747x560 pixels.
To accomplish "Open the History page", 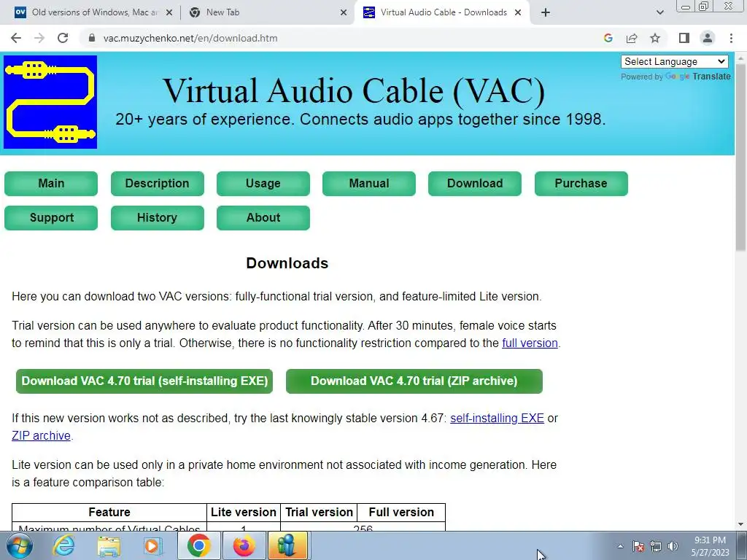I will click(x=158, y=217).
